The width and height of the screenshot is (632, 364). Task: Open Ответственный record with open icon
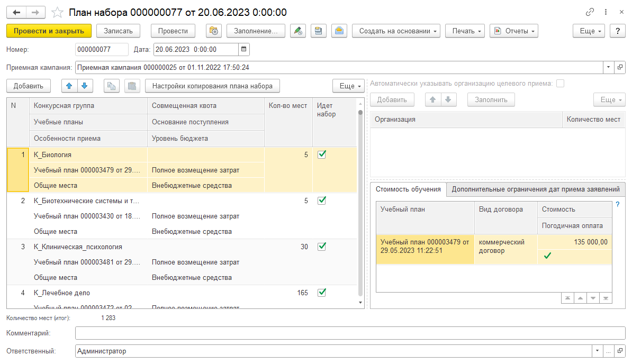[x=620, y=351]
